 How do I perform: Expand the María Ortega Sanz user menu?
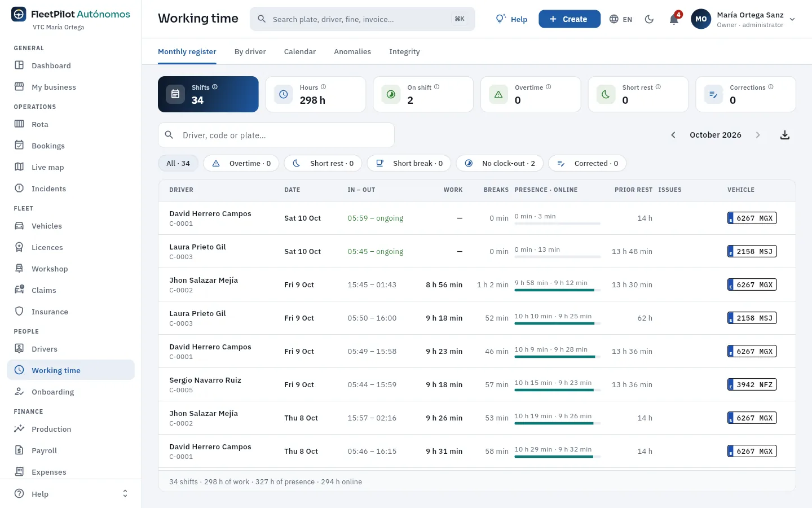pyautogui.click(x=743, y=19)
